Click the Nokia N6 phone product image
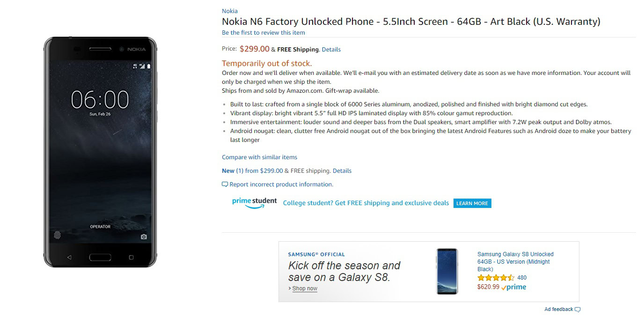The image size is (644, 318). pos(100,152)
